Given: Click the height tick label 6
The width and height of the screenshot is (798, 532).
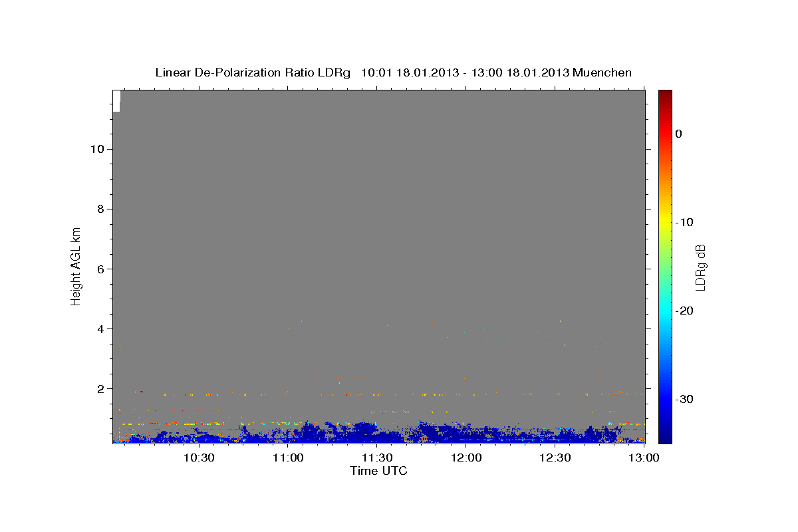Looking at the screenshot, I should tap(102, 269).
